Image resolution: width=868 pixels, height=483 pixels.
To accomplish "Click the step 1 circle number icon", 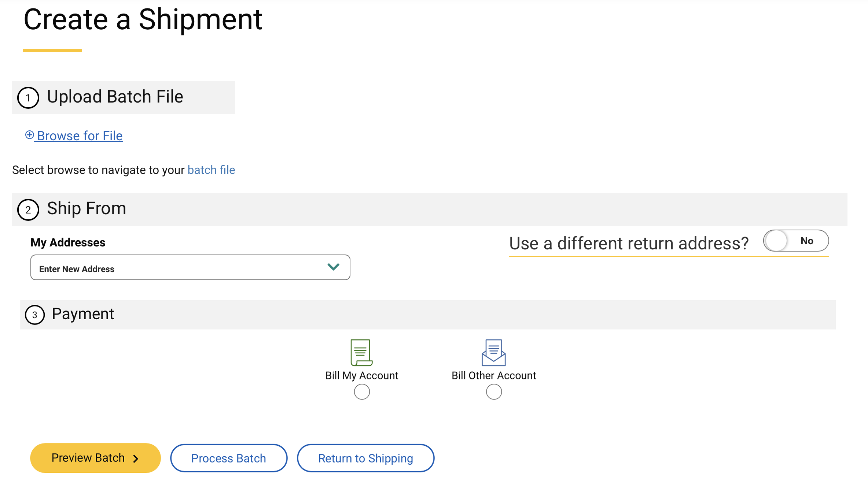I will pos(28,98).
